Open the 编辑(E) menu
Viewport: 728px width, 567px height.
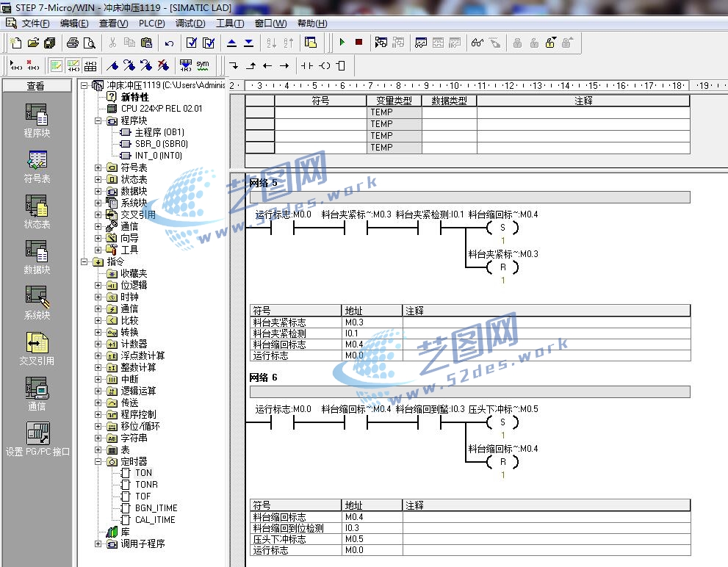[x=74, y=24]
